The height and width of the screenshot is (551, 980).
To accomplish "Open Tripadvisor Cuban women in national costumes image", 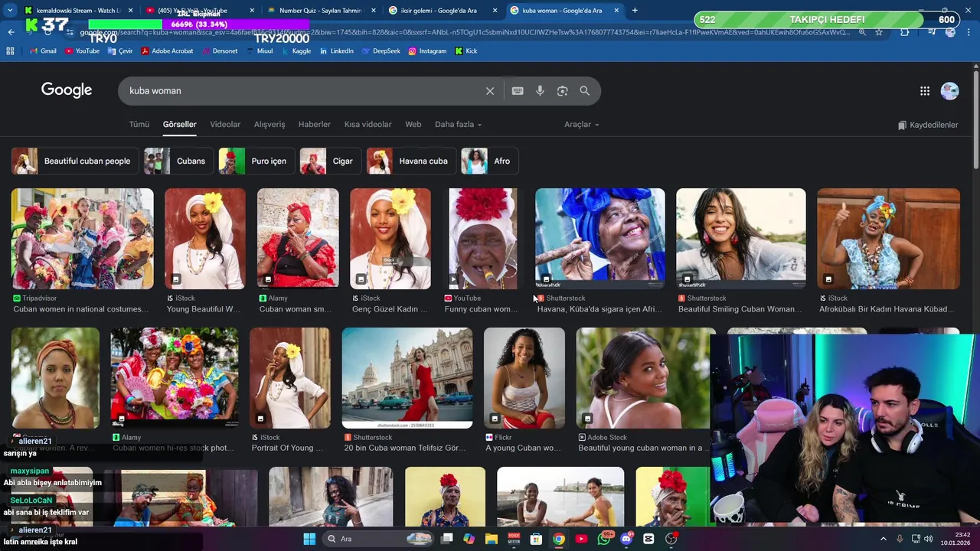I will point(83,239).
